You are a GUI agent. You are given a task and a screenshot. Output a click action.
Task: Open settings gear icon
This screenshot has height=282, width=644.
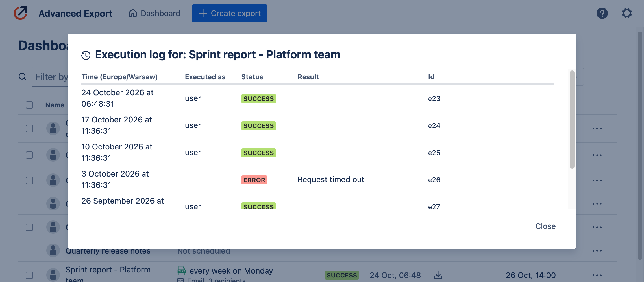627,13
